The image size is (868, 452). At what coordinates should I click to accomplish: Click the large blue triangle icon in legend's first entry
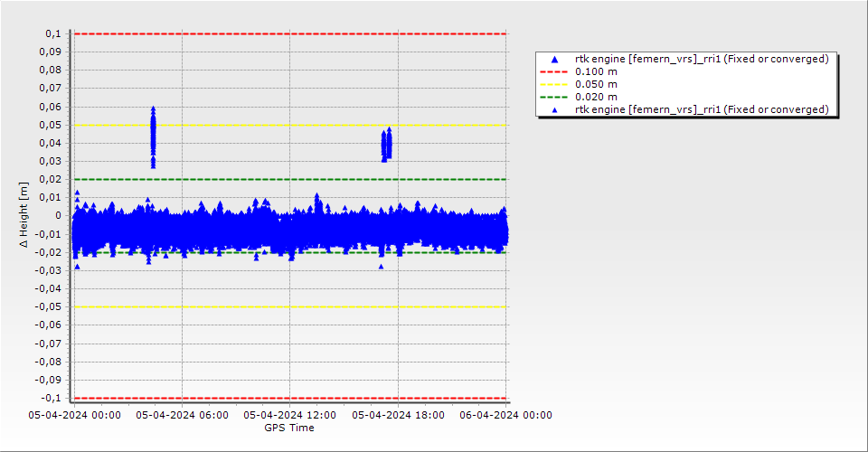pos(554,59)
